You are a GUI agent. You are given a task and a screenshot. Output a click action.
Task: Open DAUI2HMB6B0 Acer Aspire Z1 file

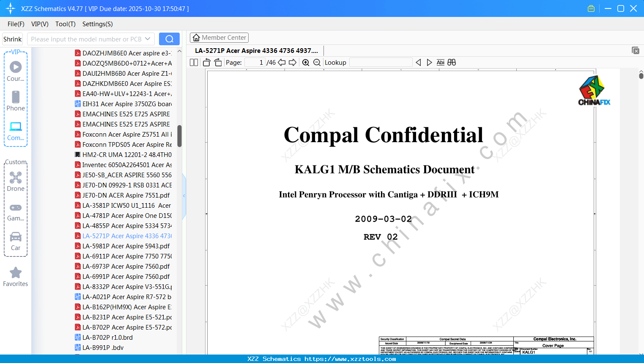[123, 74]
